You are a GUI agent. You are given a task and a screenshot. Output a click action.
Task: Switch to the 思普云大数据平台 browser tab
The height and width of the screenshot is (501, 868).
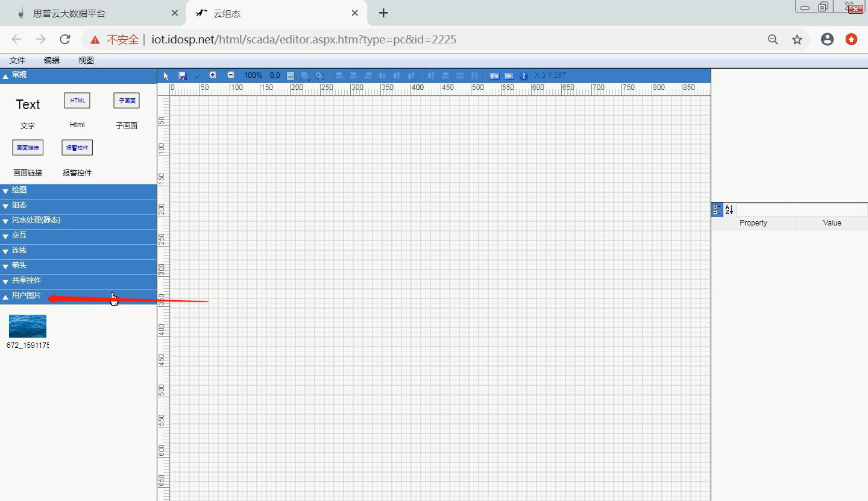pos(69,13)
